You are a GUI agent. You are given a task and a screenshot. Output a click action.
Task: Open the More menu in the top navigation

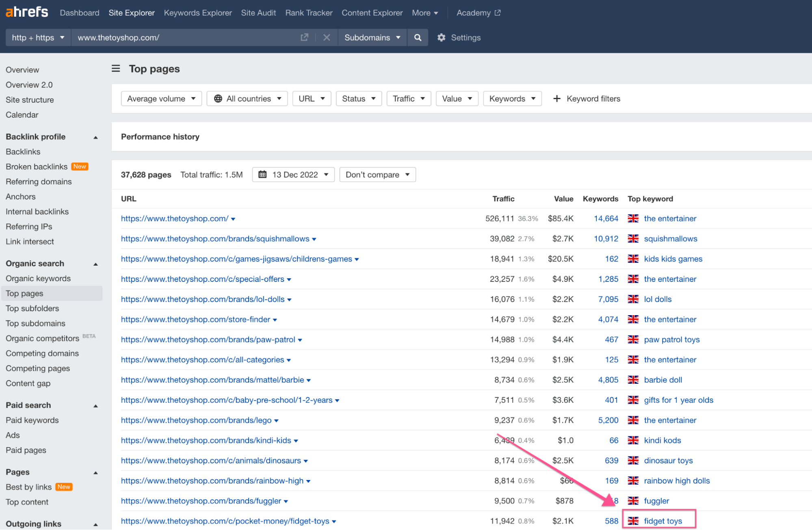point(424,13)
